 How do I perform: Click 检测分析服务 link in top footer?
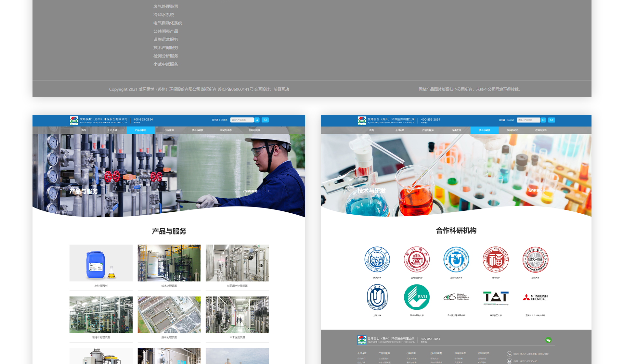coord(166,56)
